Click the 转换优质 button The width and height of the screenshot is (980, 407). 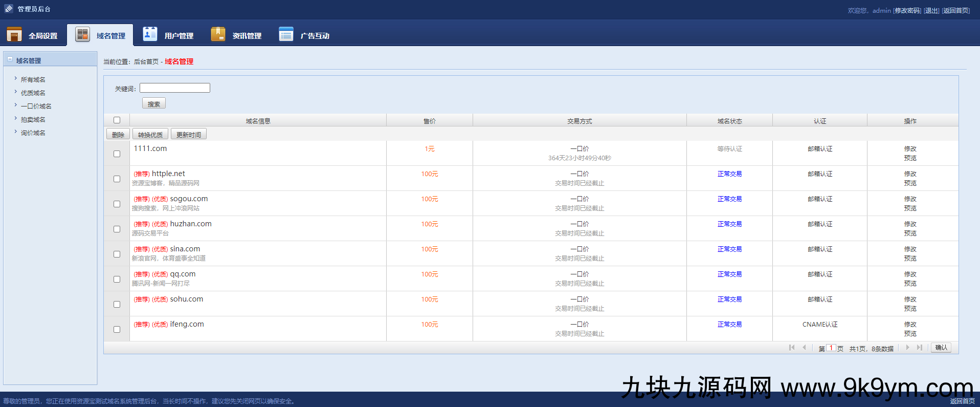pos(150,135)
